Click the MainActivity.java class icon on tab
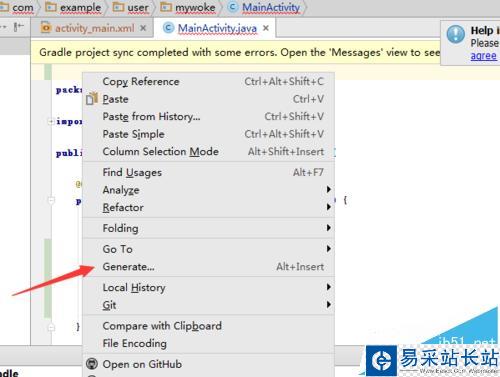The height and width of the screenshot is (377, 500). (169, 28)
